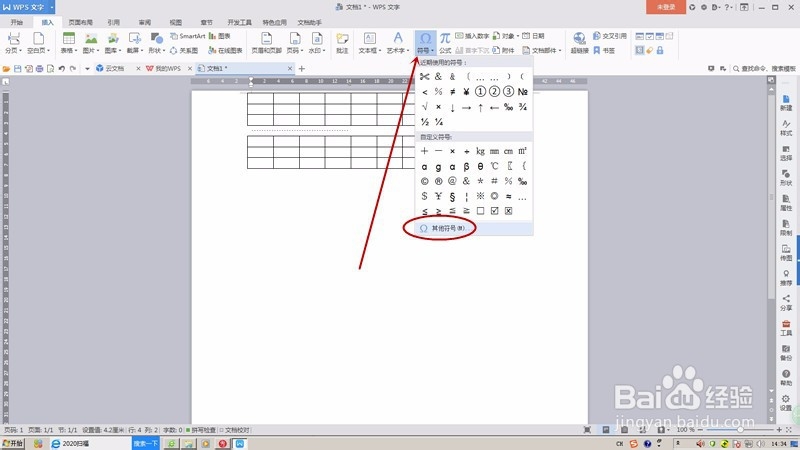The width and height of the screenshot is (800, 450).
Task: Open 样式 styles in the right sidebar
Action: pos(786,128)
